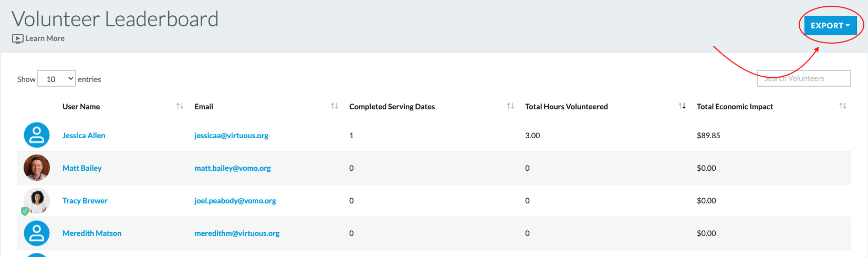Click Meredith Matson's default avatar icon
This screenshot has width=868, height=257.
(37, 233)
